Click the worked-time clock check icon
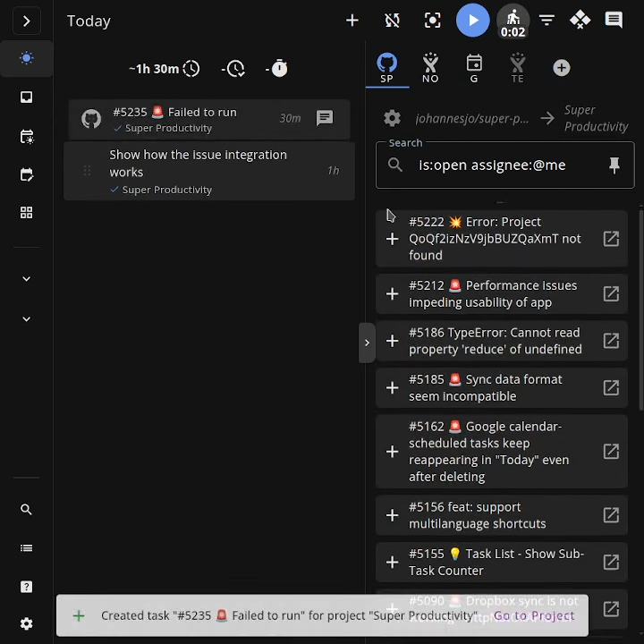Screen dimensions: 644x644 pyautogui.click(x=233, y=69)
